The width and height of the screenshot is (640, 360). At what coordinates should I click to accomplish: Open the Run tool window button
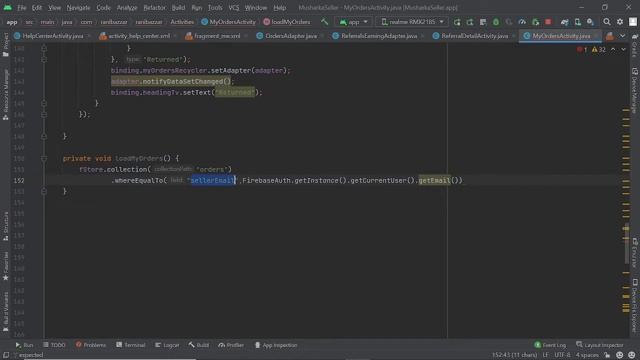tap(24, 345)
